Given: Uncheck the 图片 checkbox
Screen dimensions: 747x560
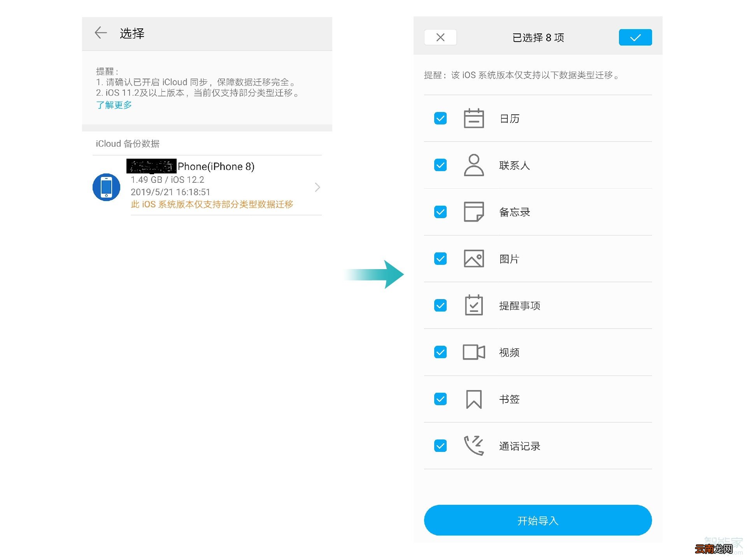Looking at the screenshot, I should (x=440, y=259).
